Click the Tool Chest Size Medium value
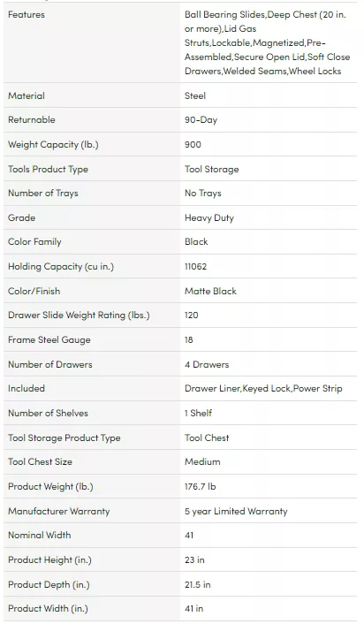 (x=202, y=462)
